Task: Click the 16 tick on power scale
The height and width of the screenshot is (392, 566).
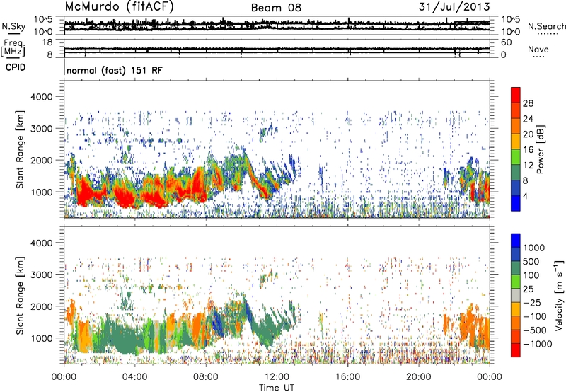Action: 528,150
